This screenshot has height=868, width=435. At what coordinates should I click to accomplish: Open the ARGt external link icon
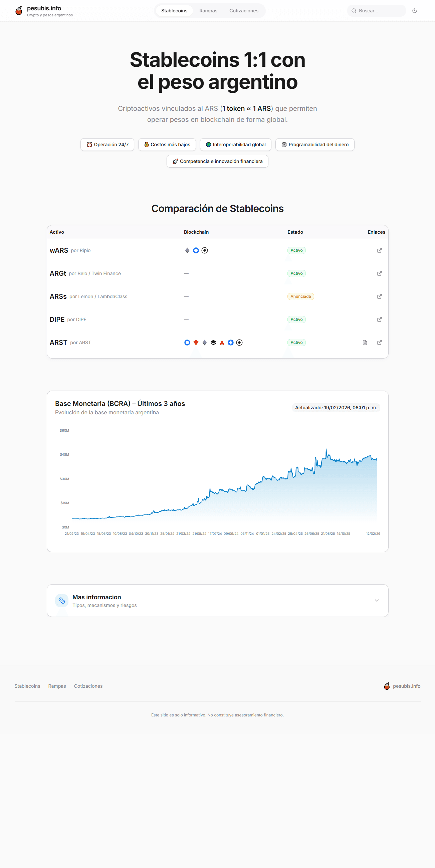[x=379, y=273]
